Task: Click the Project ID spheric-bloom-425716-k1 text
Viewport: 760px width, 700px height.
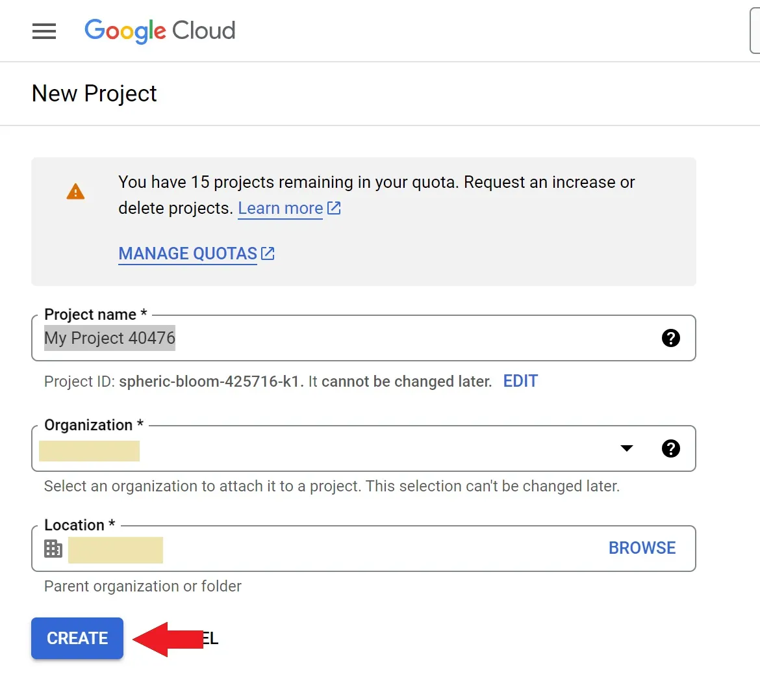Action: [x=210, y=382]
